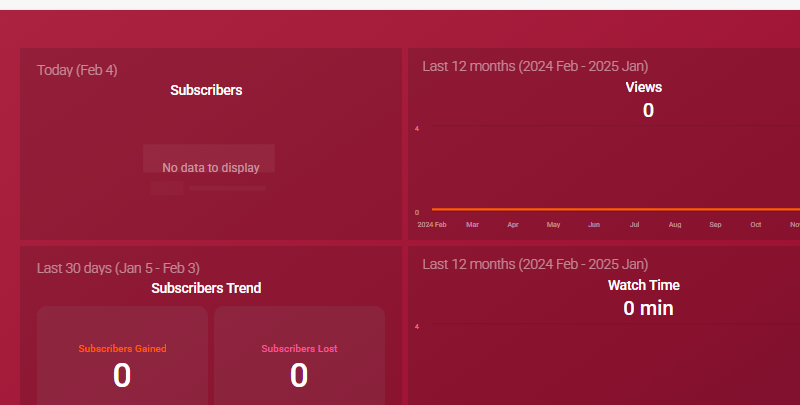
Task: Click the Watch Time chart title
Action: pos(644,285)
